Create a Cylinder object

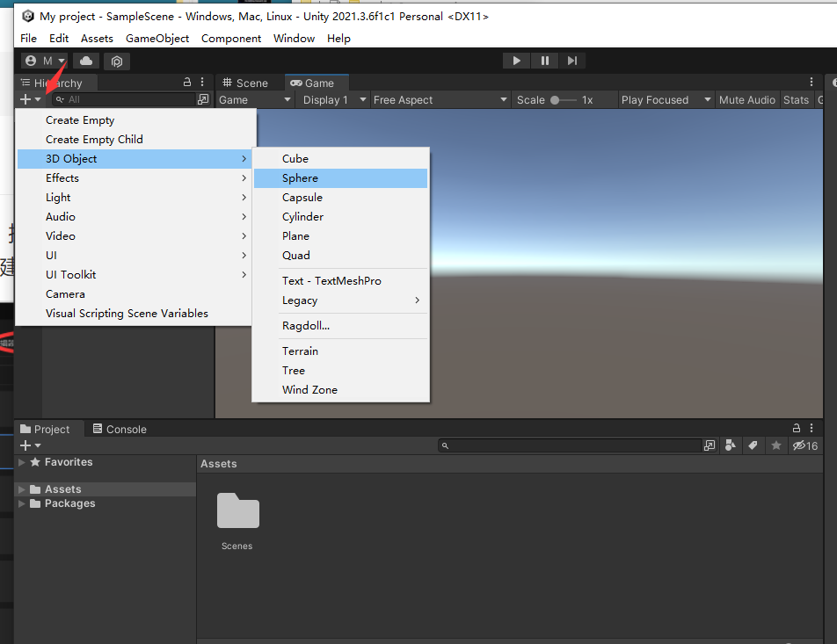(340, 217)
